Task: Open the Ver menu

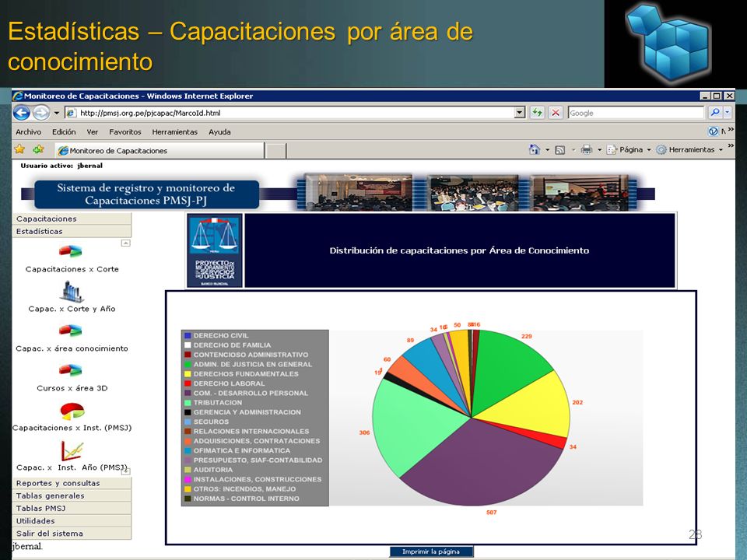Action: [92, 132]
